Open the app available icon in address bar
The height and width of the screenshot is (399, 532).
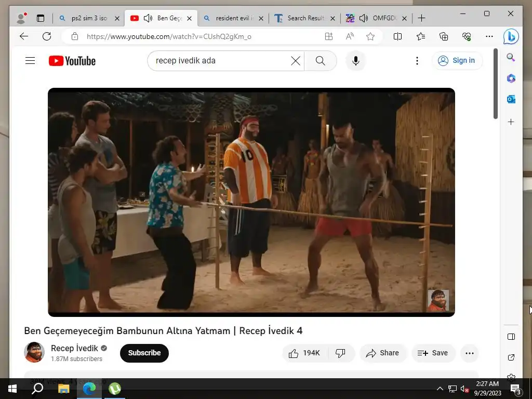[329, 36]
